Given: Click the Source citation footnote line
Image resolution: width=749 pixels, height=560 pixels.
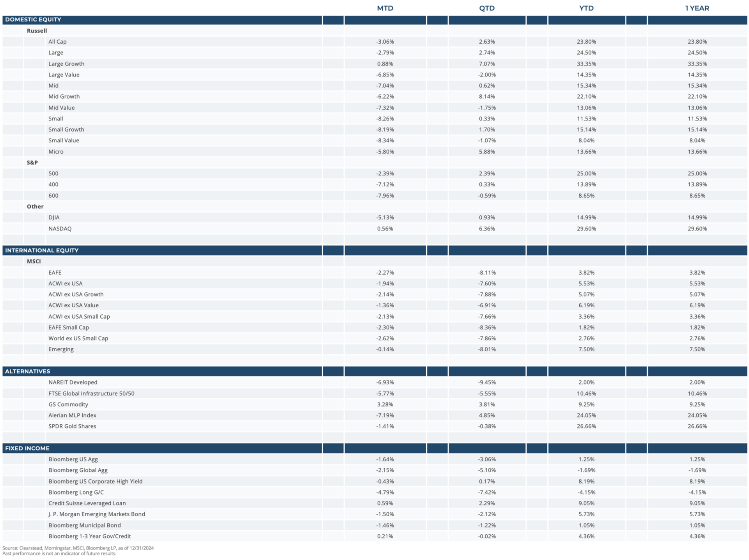Looking at the screenshot, I should click(78, 548).
